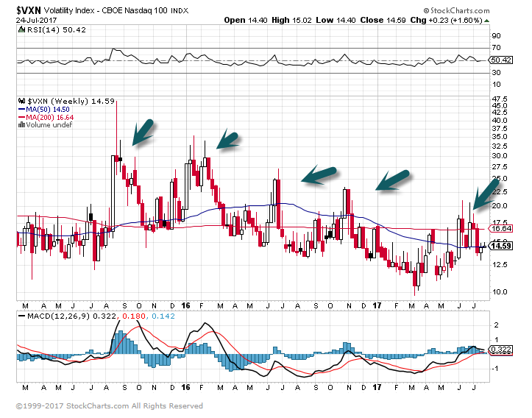Click the red 16.64 MA(200) value tag
This screenshot has width=532, height=418.
tap(501, 229)
